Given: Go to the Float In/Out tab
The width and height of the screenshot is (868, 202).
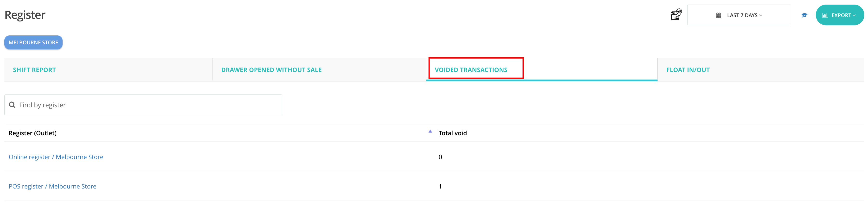Looking at the screenshot, I should (688, 70).
